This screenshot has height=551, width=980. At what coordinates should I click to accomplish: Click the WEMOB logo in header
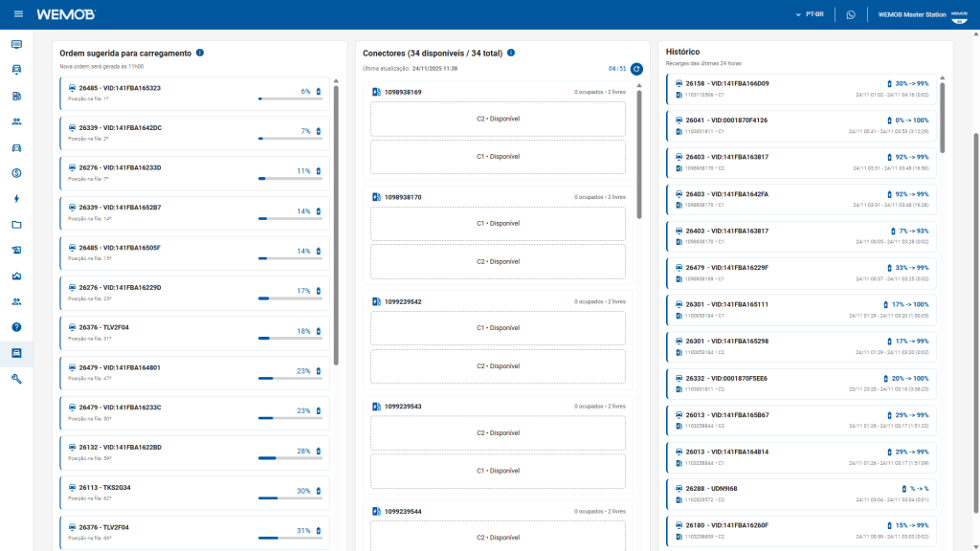[x=66, y=14]
